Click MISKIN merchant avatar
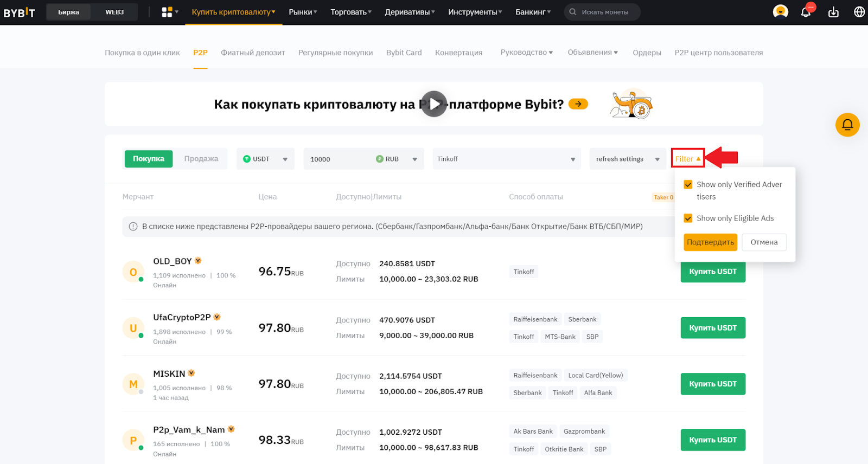Image resolution: width=868 pixels, height=464 pixels. (x=133, y=384)
